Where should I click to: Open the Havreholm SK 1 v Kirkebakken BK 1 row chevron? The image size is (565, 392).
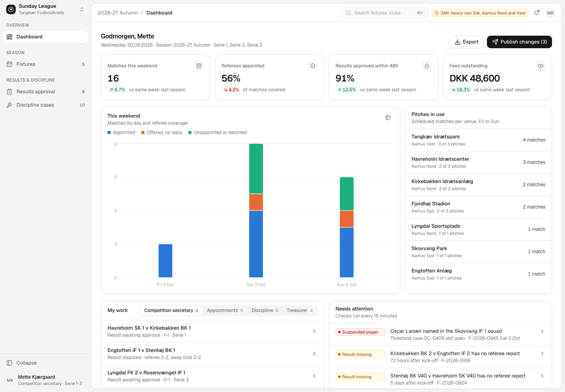pos(314,331)
